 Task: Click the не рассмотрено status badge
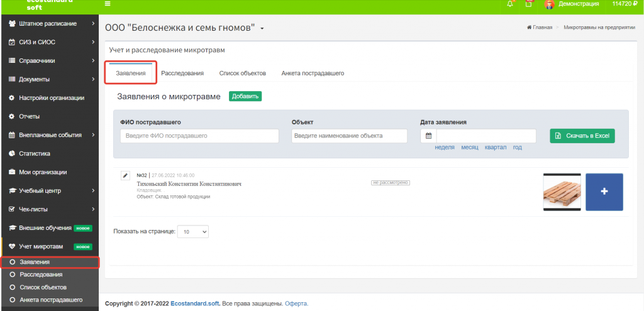pos(391,183)
